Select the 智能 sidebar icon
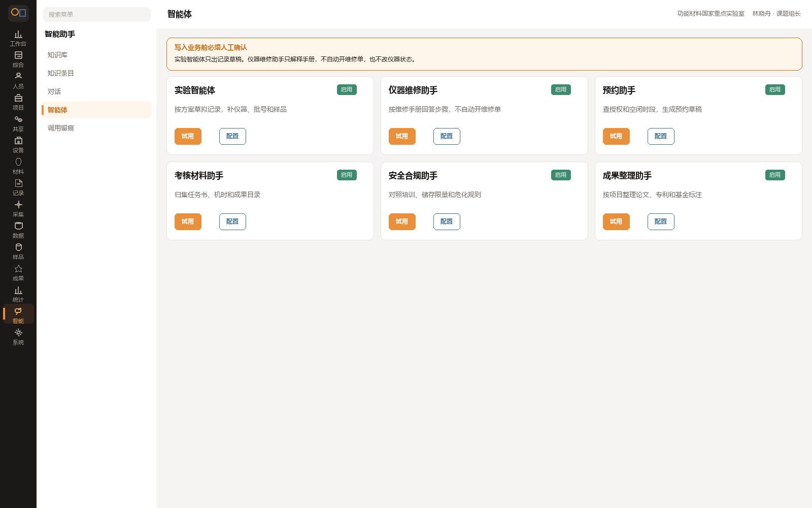Image resolution: width=812 pixels, height=508 pixels. click(18, 314)
